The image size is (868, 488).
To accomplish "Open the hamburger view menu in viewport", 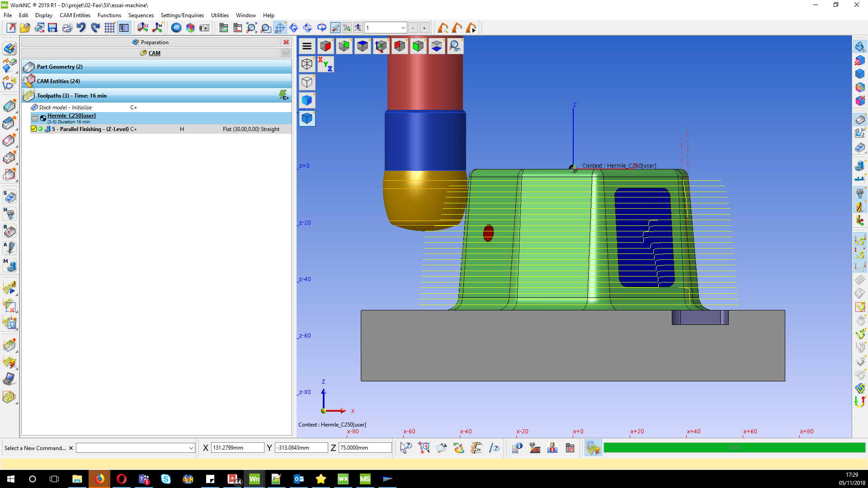I will (307, 46).
